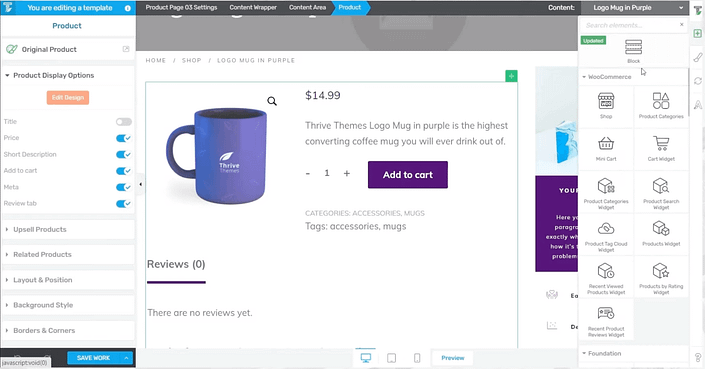Clear the search elements field

(x=682, y=25)
